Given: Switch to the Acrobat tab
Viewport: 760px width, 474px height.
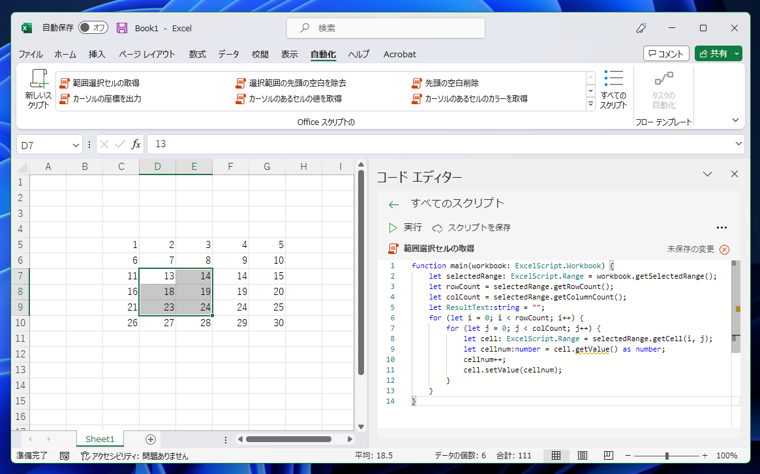Looking at the screenshot, I should pos(399,54).
